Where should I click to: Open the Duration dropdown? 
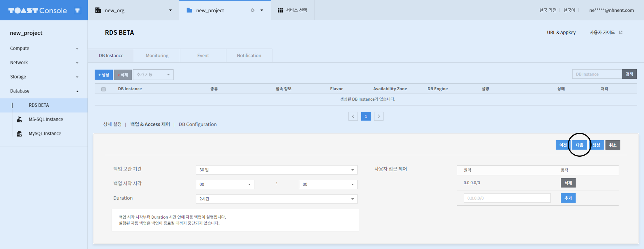pos(277,199)
